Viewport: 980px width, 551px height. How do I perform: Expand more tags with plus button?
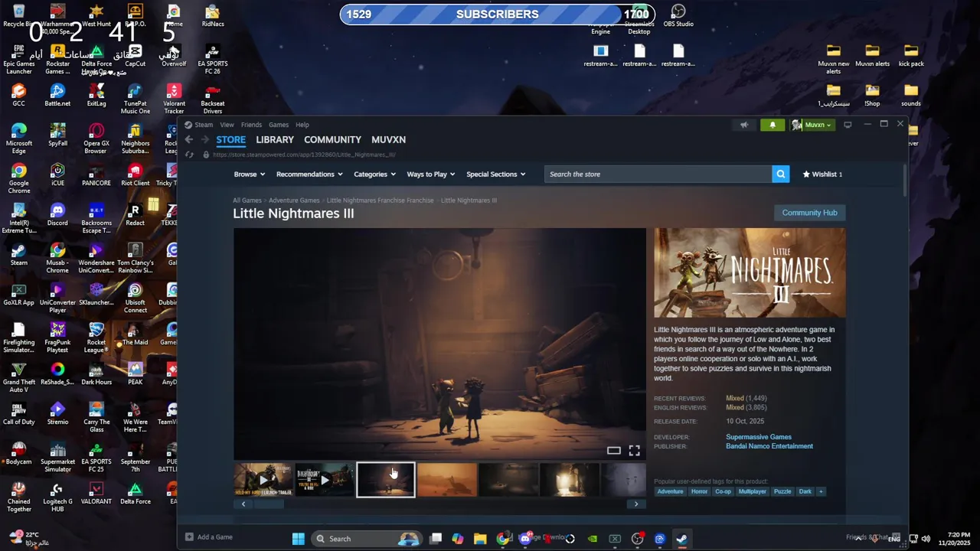point(821,491)
